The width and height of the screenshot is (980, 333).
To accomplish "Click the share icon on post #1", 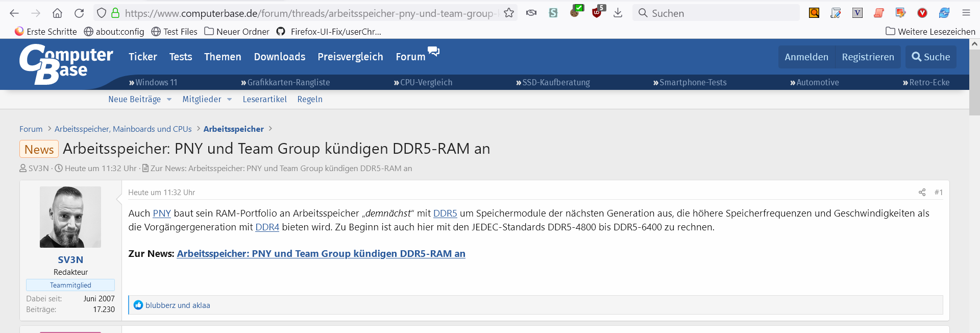I will tap(922, 193).
